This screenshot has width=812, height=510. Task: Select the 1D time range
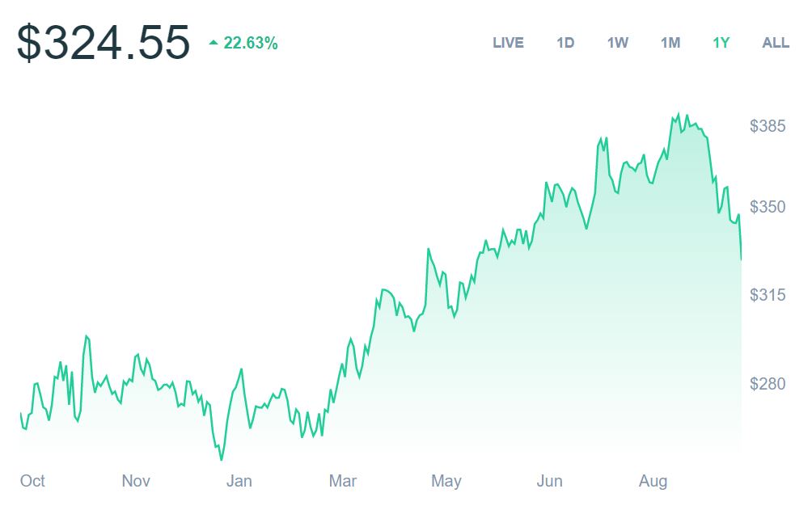tap(565, 43)
